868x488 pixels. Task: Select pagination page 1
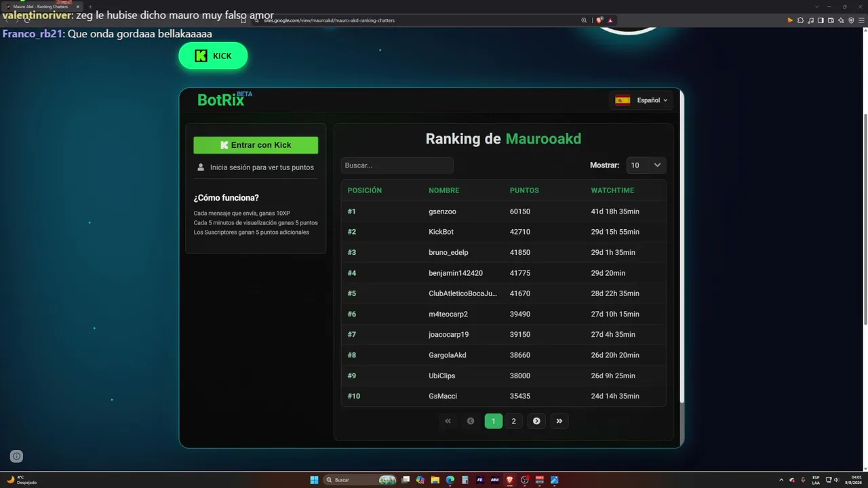click(x=493, y=421)
